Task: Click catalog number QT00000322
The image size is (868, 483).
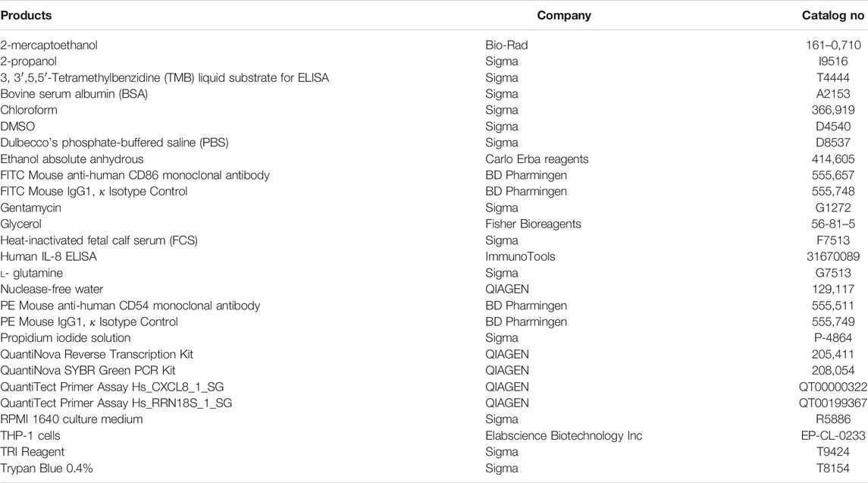Action: [833, 387]
